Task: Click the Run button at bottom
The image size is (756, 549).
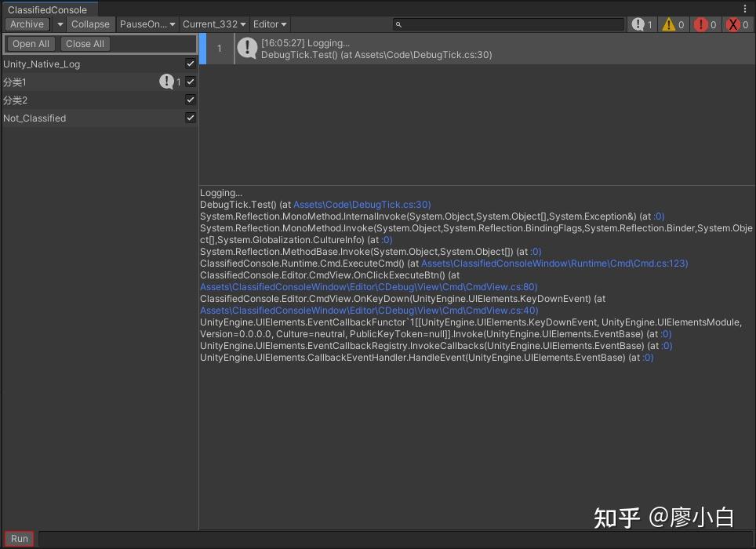Action: tap(20, 538)
